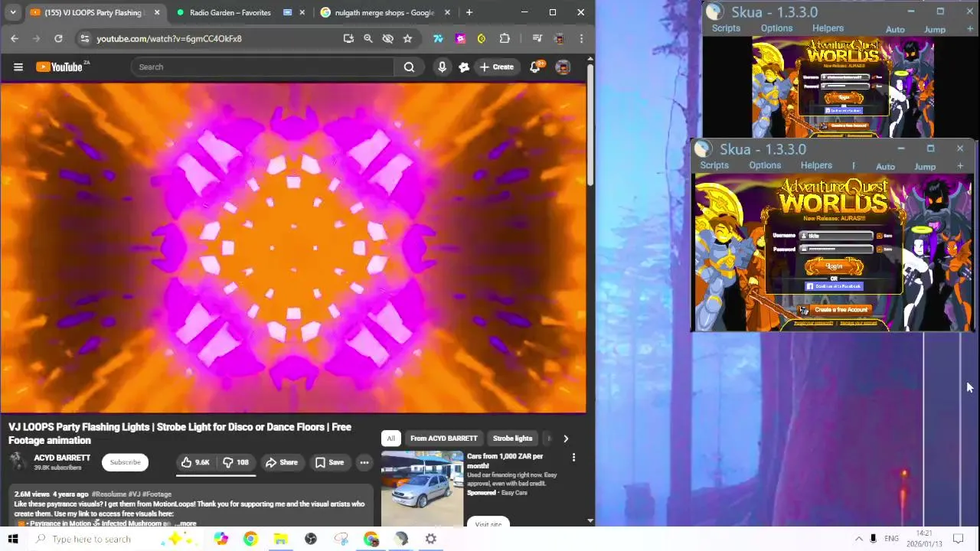Viewport: 980px width, 551px height.
Task: Dislike the video (108)
Action: click(x=236, y=462)
